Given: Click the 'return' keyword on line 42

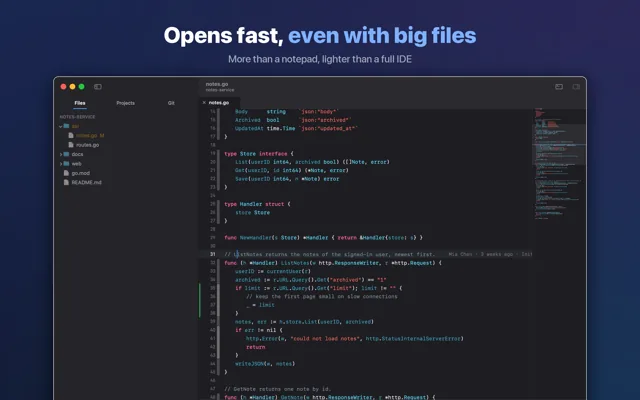Looking at the screenshot, I should point(256,347).
